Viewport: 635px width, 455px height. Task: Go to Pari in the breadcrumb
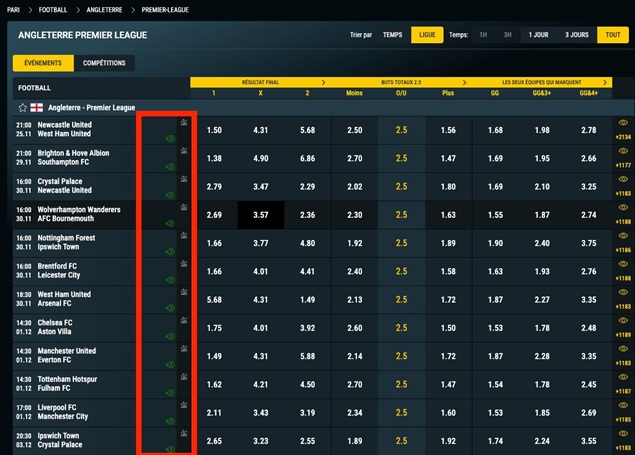13,10
